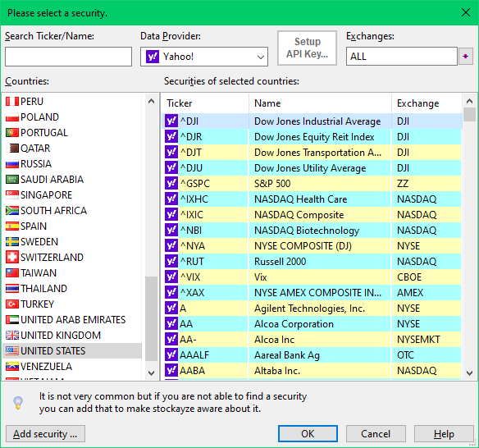Select the Russell 2000 row

(x=312, y=262)
